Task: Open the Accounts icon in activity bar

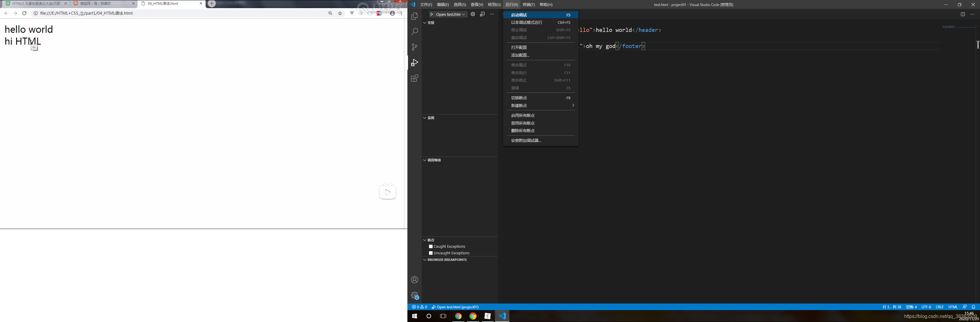Action: 414,280
